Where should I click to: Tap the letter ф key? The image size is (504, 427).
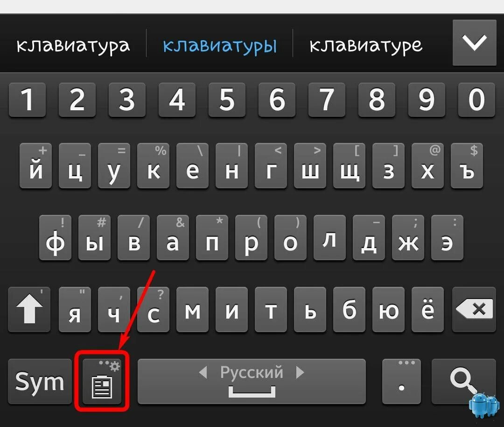pos(55,237)
